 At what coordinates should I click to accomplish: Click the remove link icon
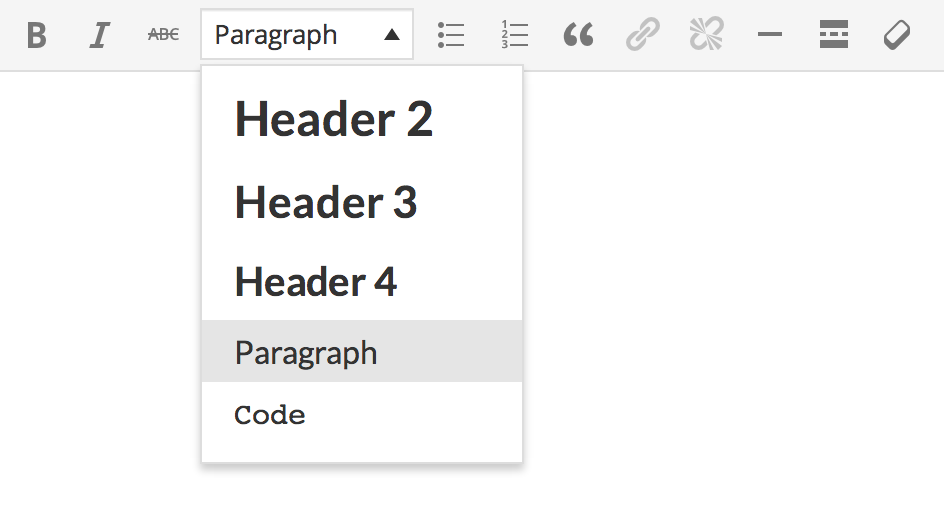point(706,35)
